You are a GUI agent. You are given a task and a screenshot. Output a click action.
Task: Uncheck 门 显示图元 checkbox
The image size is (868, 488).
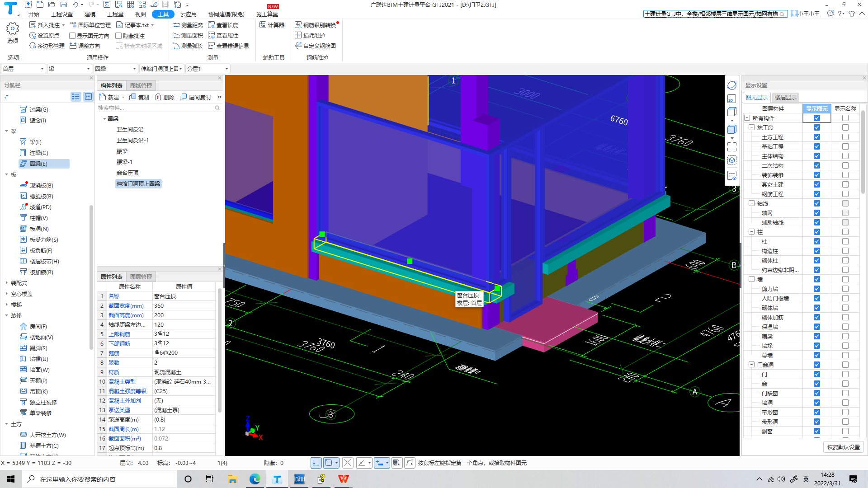816,374
